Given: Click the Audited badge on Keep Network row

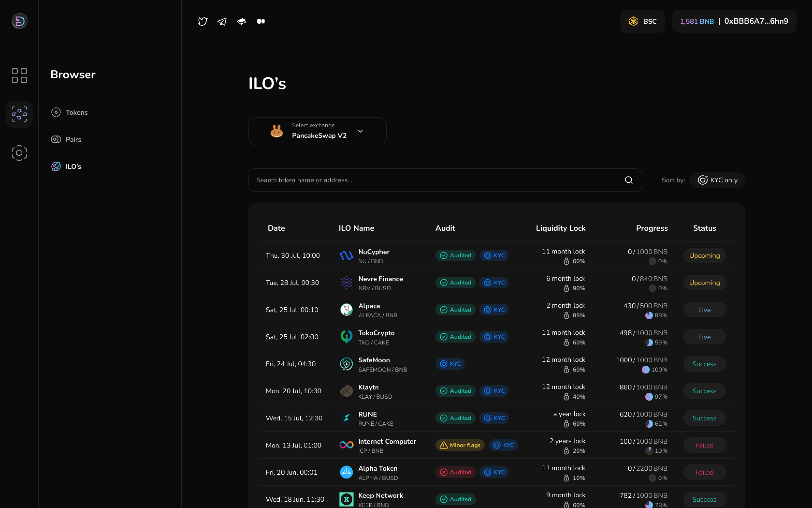Looking at the screenshot, I should (x=455, y=499).
